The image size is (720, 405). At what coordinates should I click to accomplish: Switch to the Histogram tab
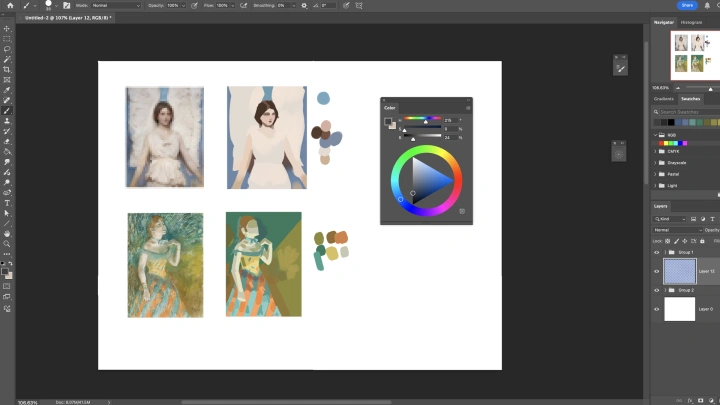click(x=691, y=22)
